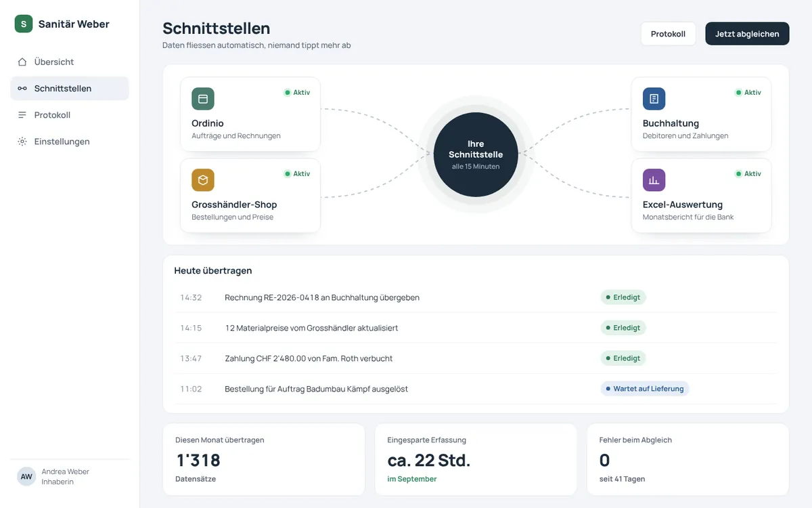Open the Übersicht page in the sidebar
Viewport: 812px width, 508px height.
(70, 62)
